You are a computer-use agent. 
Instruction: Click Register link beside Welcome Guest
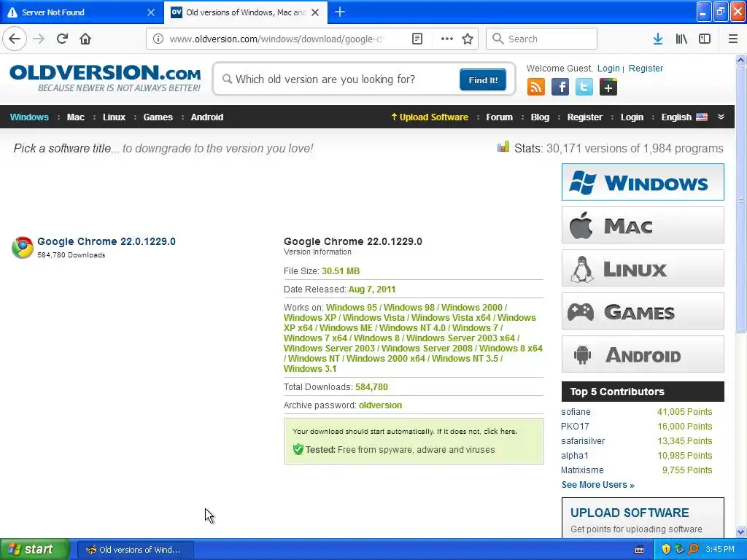pyautogui.click(x=646, y=68)
